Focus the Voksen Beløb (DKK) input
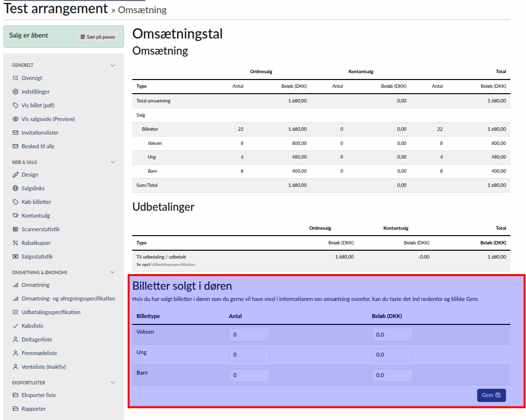This screenshot has width=526, height=420. (392, 335)
